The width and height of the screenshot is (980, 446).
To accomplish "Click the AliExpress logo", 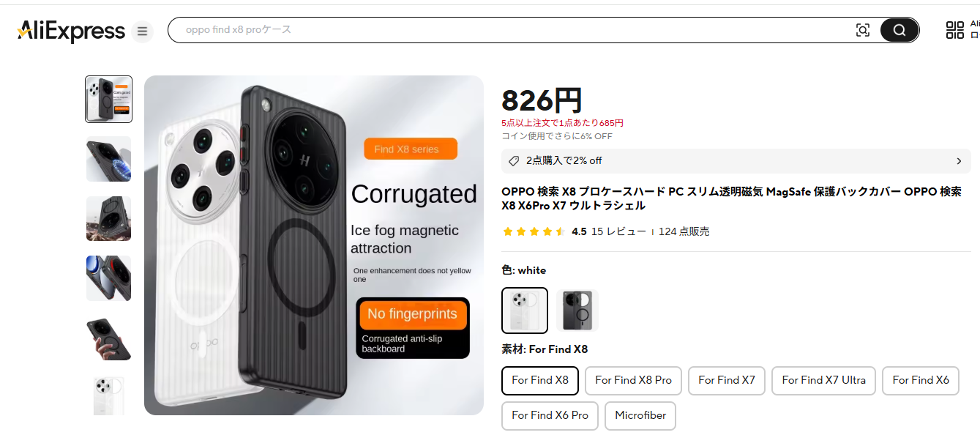I will point(71,31).
